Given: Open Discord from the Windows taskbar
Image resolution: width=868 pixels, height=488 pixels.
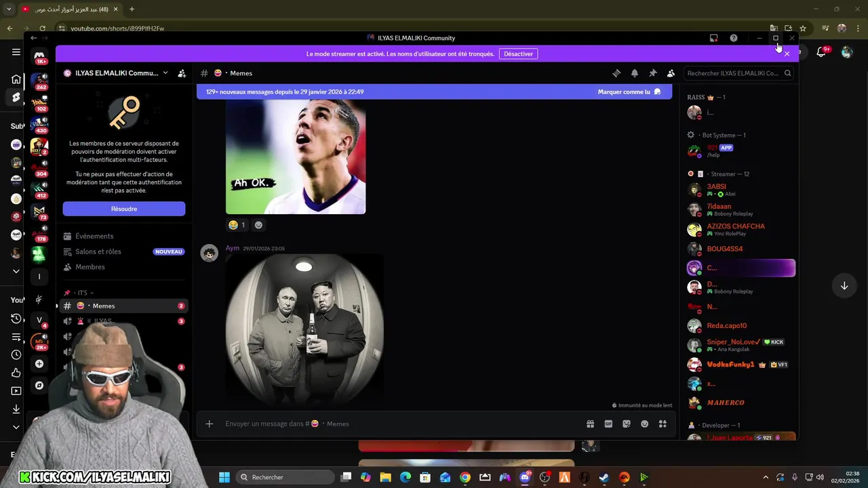Looking at the screenshot, I should 524,477.
